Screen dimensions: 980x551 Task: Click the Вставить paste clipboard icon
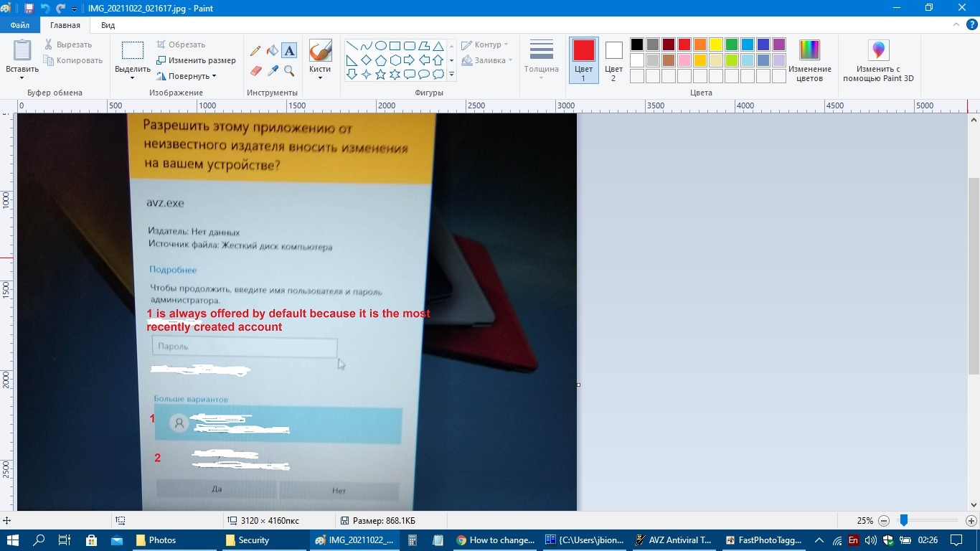pyautogui.click(x=22, y=51)
